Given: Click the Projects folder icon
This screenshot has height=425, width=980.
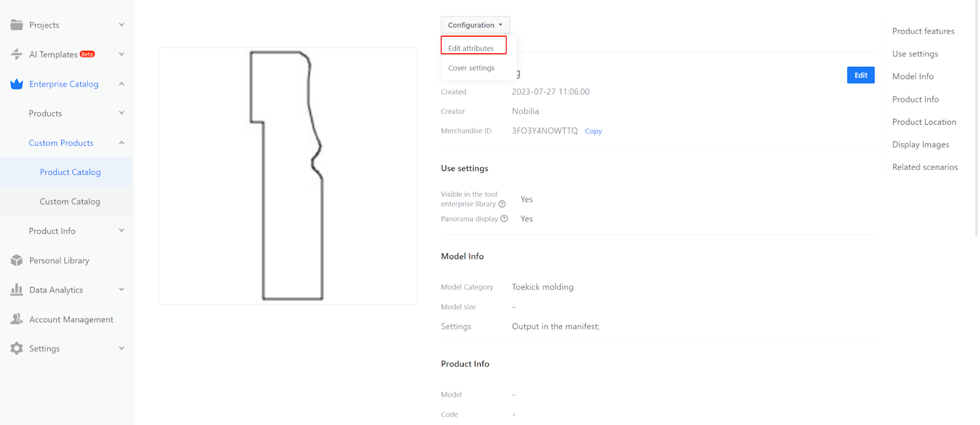Looking at the screenshot, I should click(x=17, y=25).
